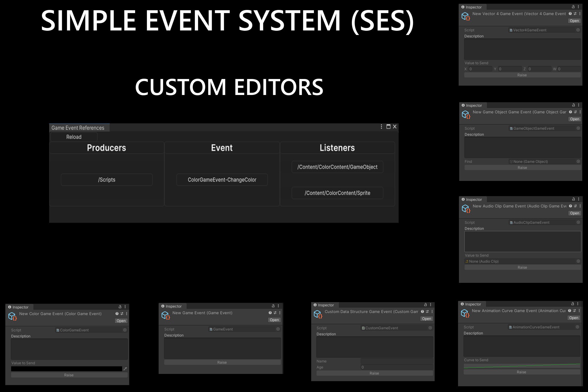Toggle the lock on the New Game Object Game Event inspector
588x392 pixels.
[573, 105]
